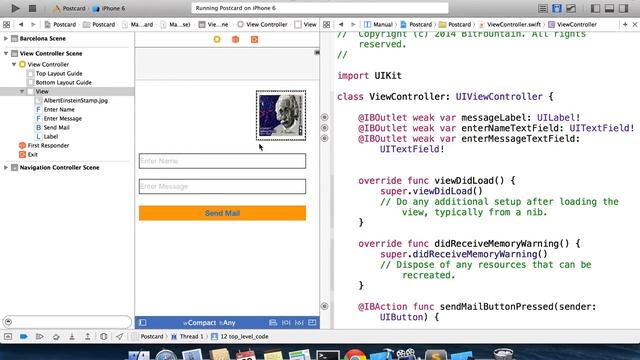Collapse the View Controller item
This screenshot has width=640, height=360.
click(14, 64)
